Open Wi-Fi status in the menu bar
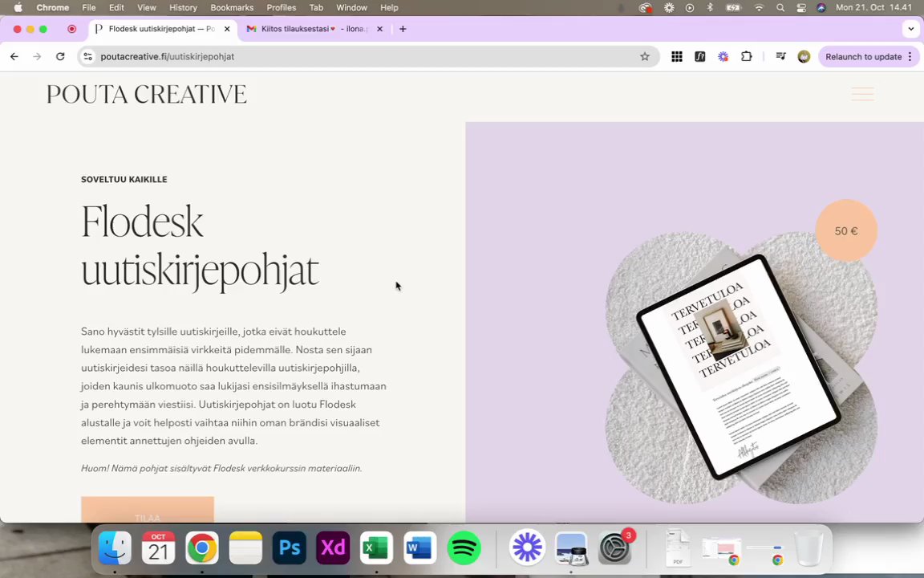Image resolution: width=924 pixels, height=578 pixels. pyautogui.click(x=759, y=8)
